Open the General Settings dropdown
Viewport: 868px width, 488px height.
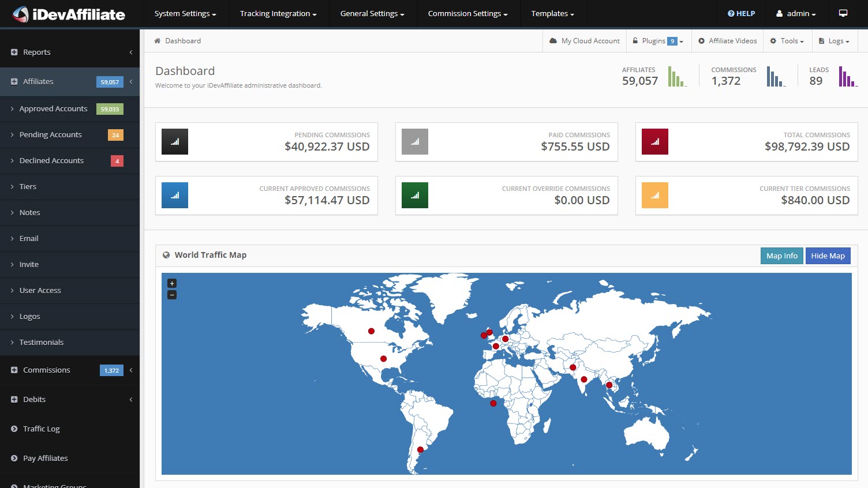(x=372, y=14)
